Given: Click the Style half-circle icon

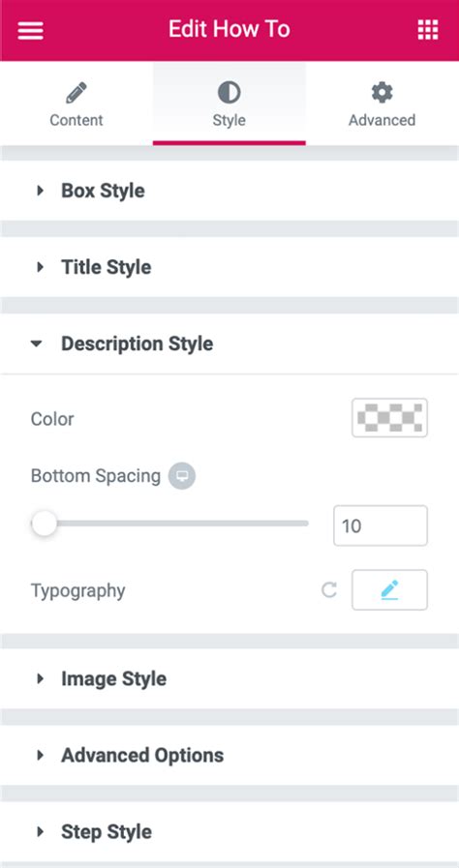Looking at the screenshot, I should (x=229, y=93).
